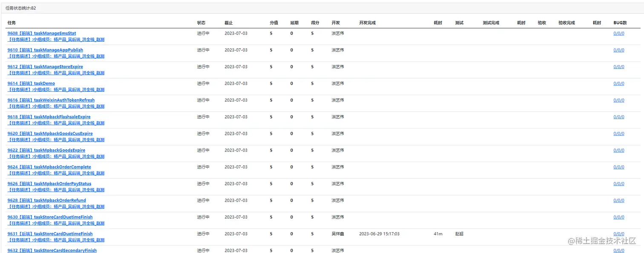This screenshot has width=644, height=253.
Task: Click task 9620 taskMpbackGoodsCusExpire link
Action: pyautogui.click(x=50, y=134)
